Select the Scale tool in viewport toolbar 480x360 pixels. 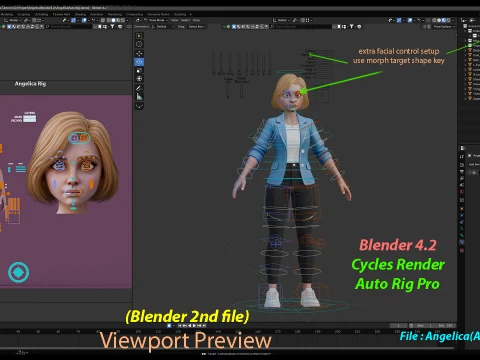139,70
